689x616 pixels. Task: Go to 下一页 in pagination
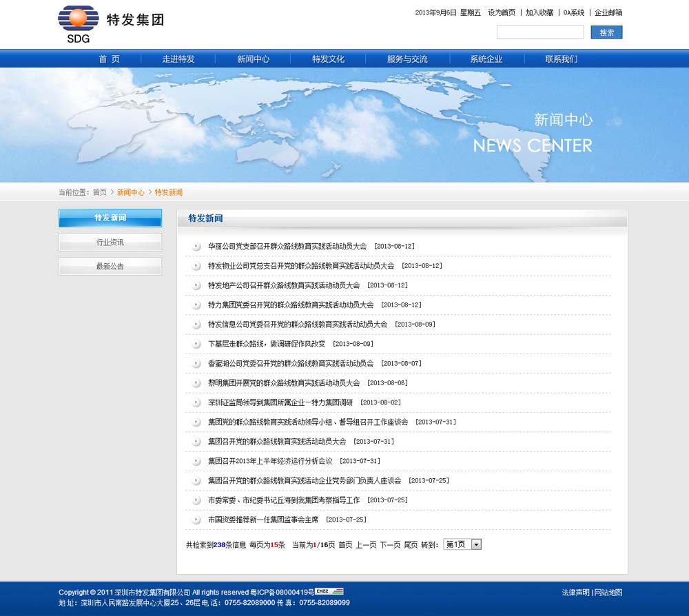(x=390, y=545)
